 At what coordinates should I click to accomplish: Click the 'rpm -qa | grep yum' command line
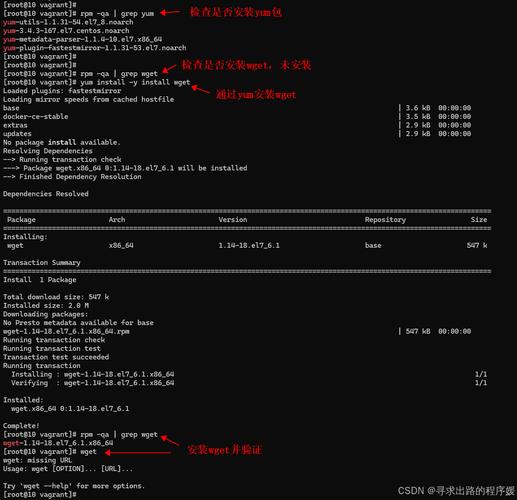tap(79, 14)
